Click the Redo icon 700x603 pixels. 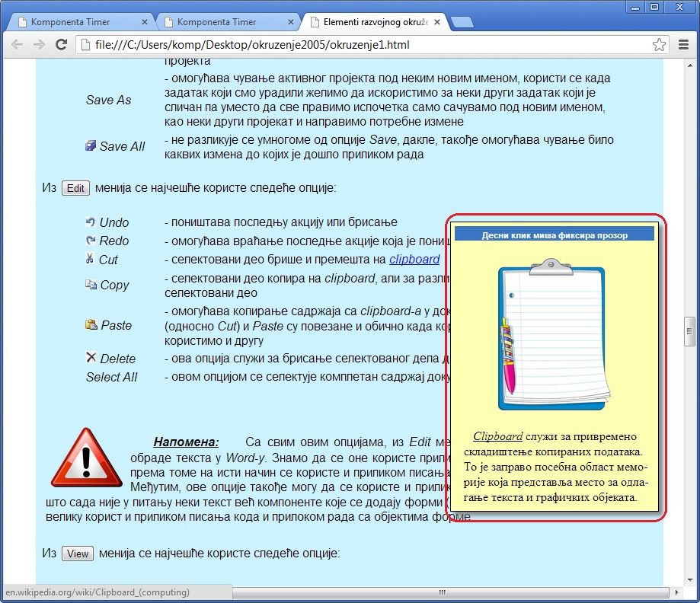click(90, 240)
